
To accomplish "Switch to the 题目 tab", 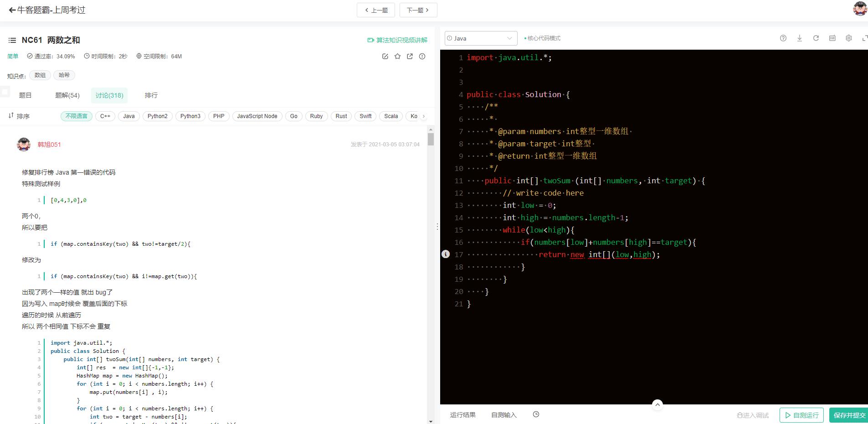I will click(x=26, y=95).
